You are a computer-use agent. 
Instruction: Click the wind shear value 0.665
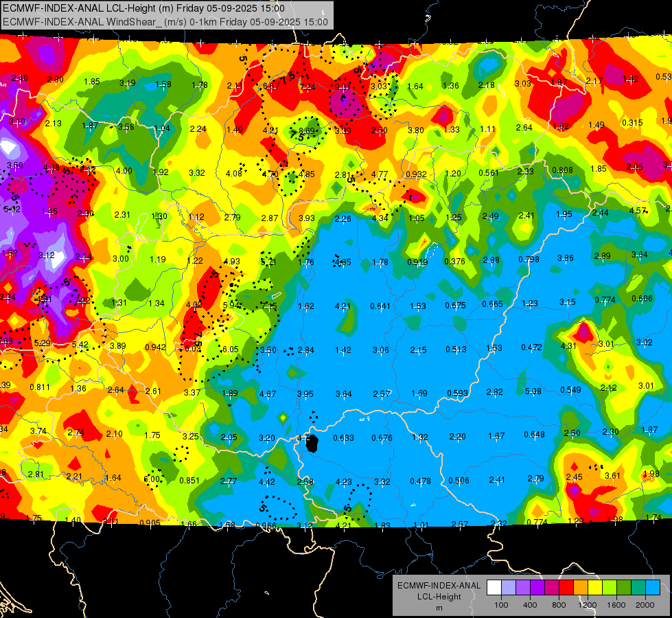point(492,304)
